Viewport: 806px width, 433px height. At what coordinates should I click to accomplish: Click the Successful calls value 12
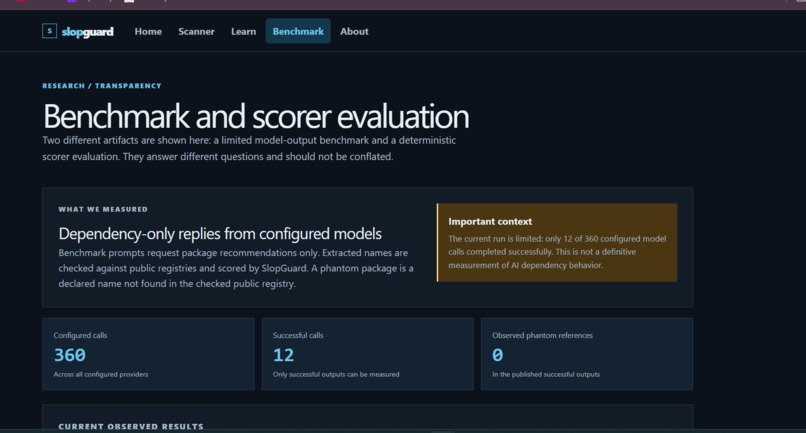point(283,355)
